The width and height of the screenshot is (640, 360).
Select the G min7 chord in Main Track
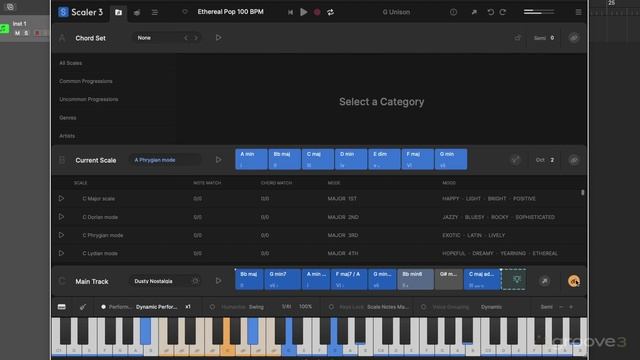tap(282, 279)
